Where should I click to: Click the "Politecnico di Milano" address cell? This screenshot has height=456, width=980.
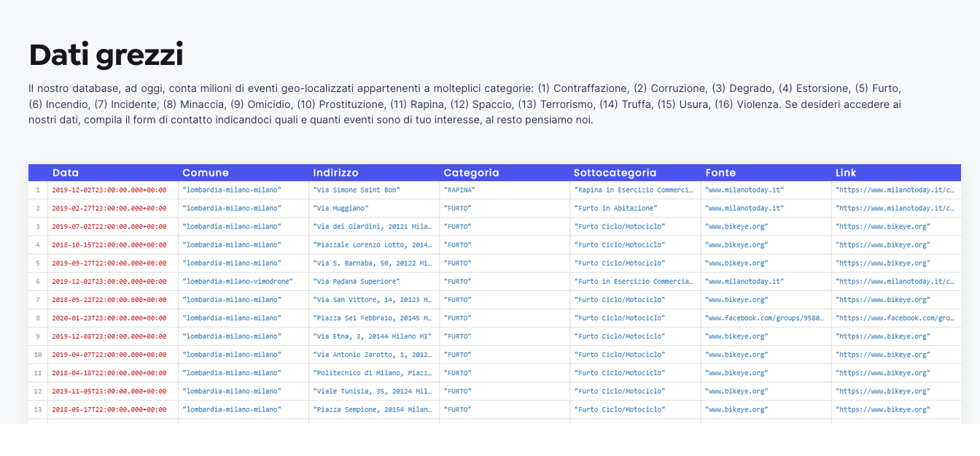click(374, 373)
